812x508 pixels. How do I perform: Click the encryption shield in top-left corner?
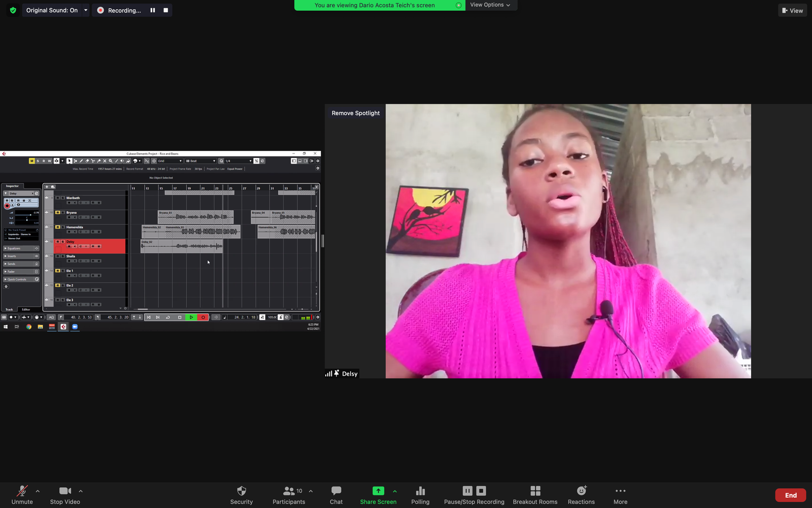13,10
